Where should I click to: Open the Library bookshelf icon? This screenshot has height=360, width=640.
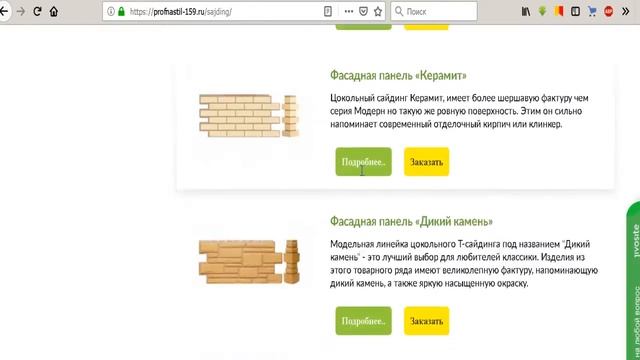pos(526,11)
